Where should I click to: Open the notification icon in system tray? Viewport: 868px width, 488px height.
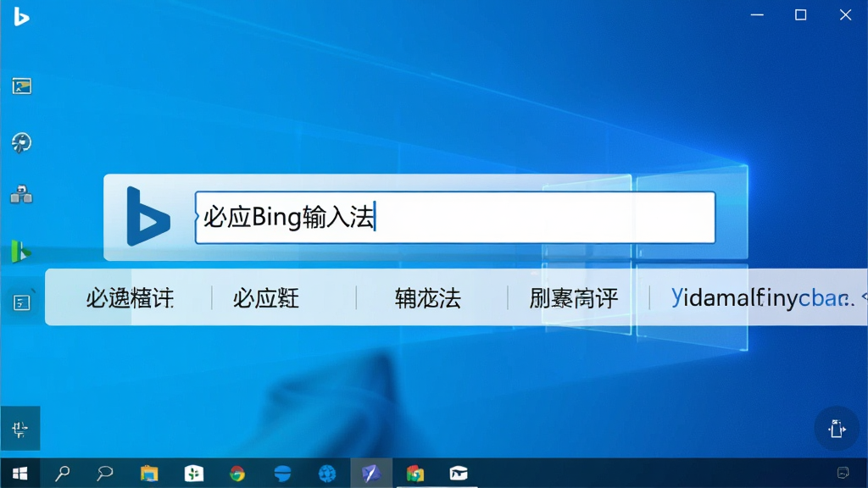coord(843,473)
